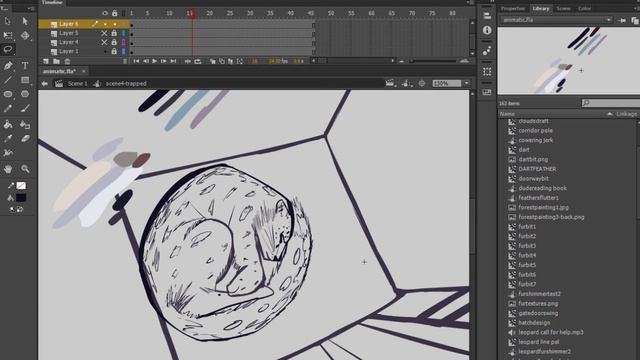This screenshot has height=360, width=640.
Task: Toggle Layer 4 visibility X mark
Action: coord(104,42)
